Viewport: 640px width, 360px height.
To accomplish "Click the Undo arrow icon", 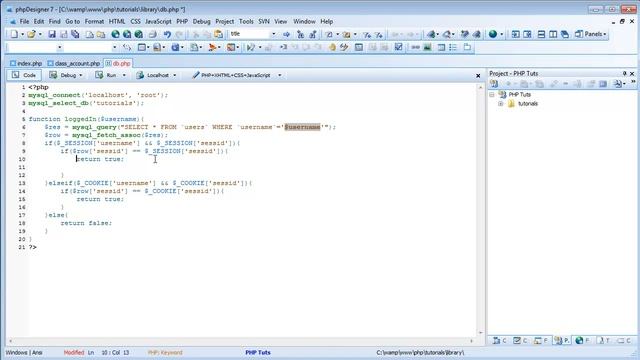I will tap(167, 34).
